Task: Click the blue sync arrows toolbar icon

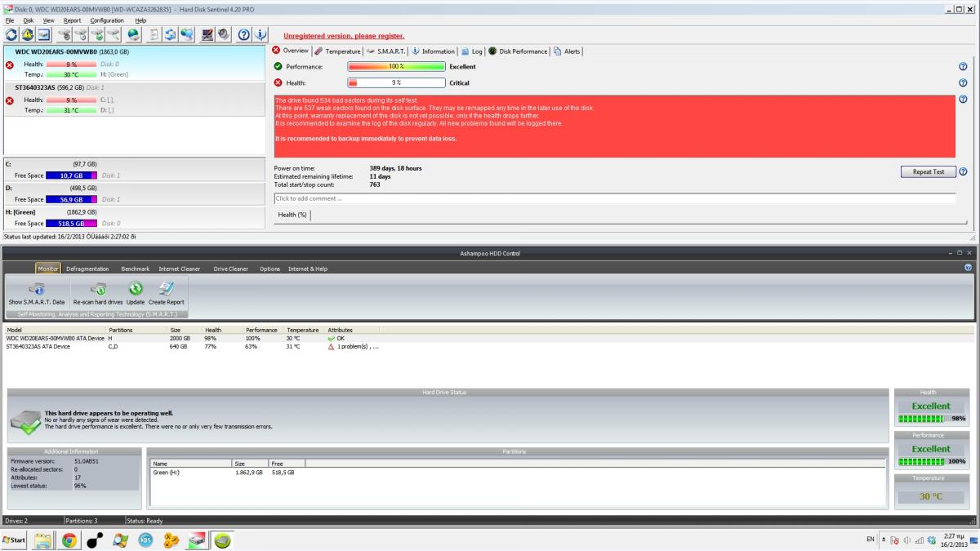Action: coord(171,35)
